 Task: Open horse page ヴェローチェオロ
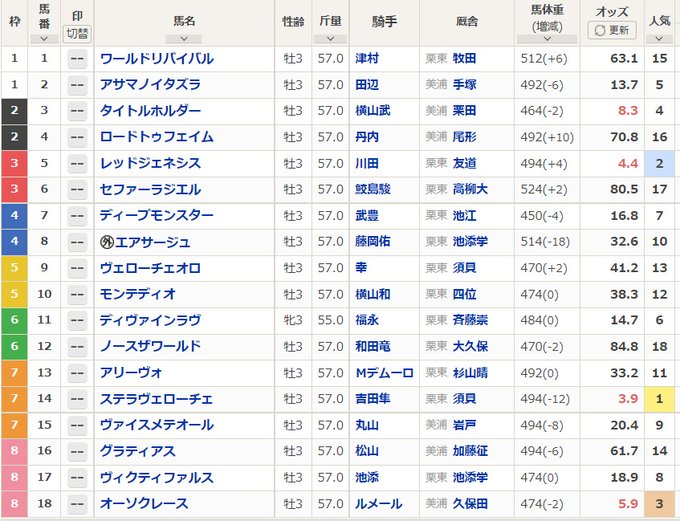coord(150,268)
